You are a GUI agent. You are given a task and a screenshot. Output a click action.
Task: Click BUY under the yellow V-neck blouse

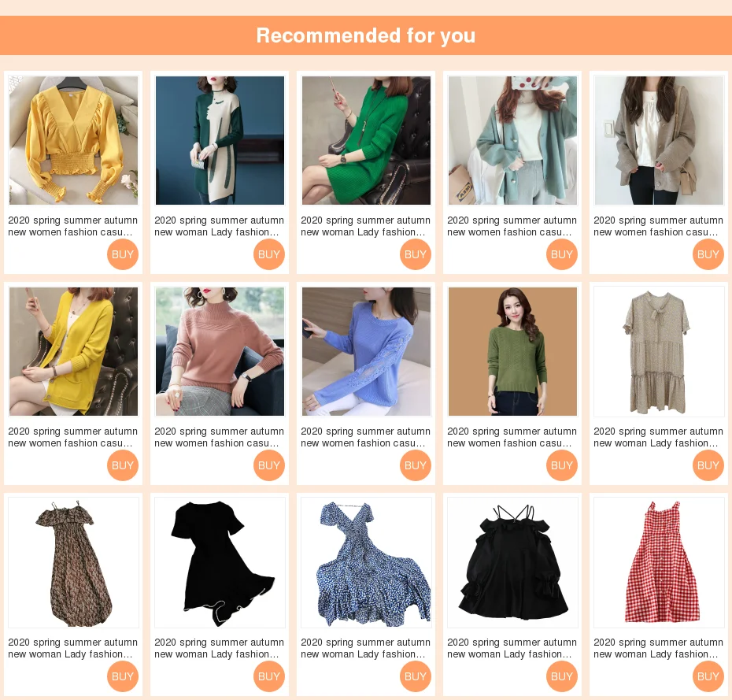pos(123,254)
